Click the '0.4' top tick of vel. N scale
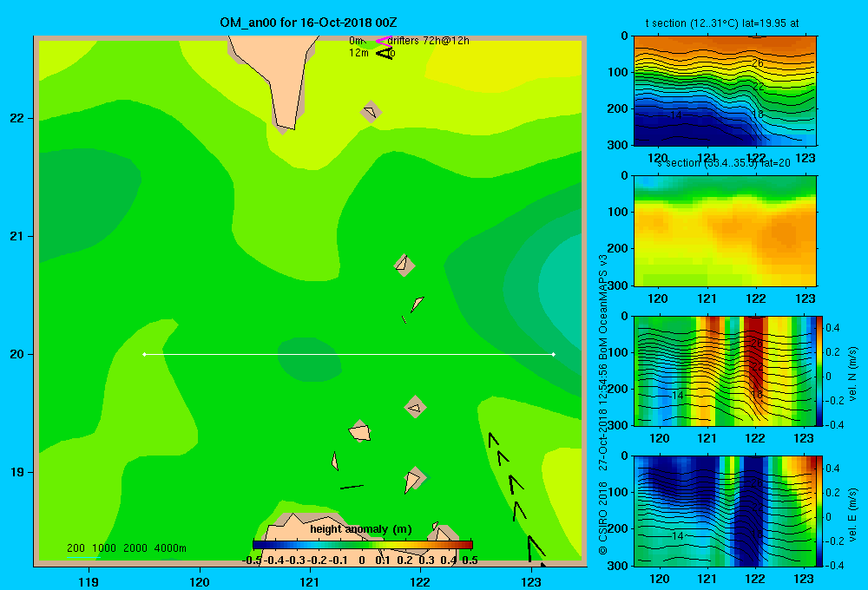The height and width of the screenshot is (590, 868). coord(832,328)
